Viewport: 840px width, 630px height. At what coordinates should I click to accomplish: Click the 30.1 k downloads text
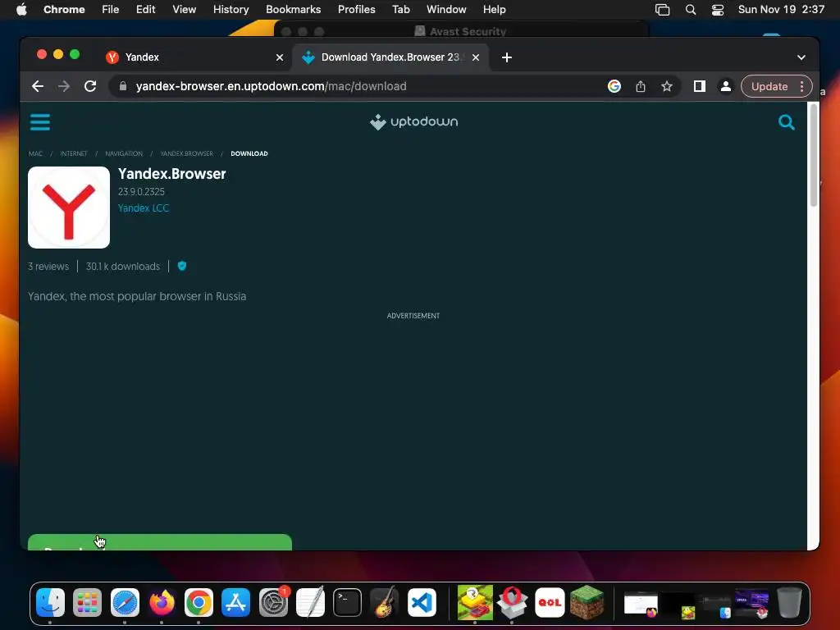[123, 267]
